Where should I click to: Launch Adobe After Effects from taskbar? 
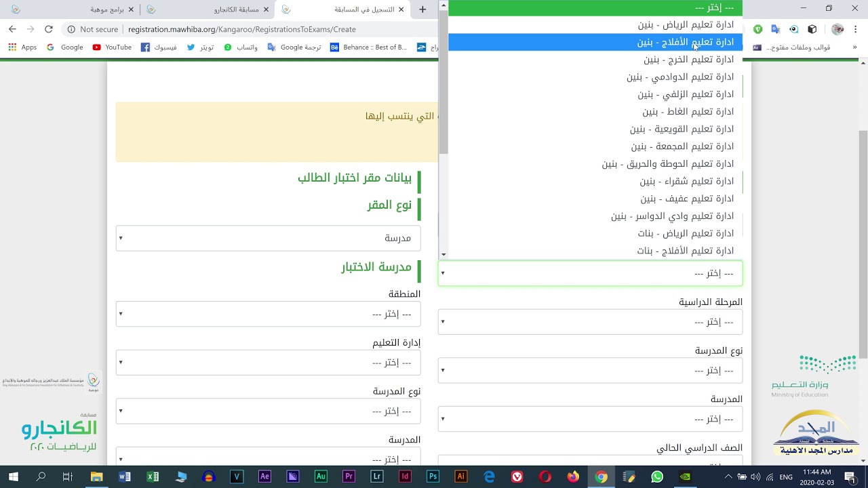[x=264, y=477]
